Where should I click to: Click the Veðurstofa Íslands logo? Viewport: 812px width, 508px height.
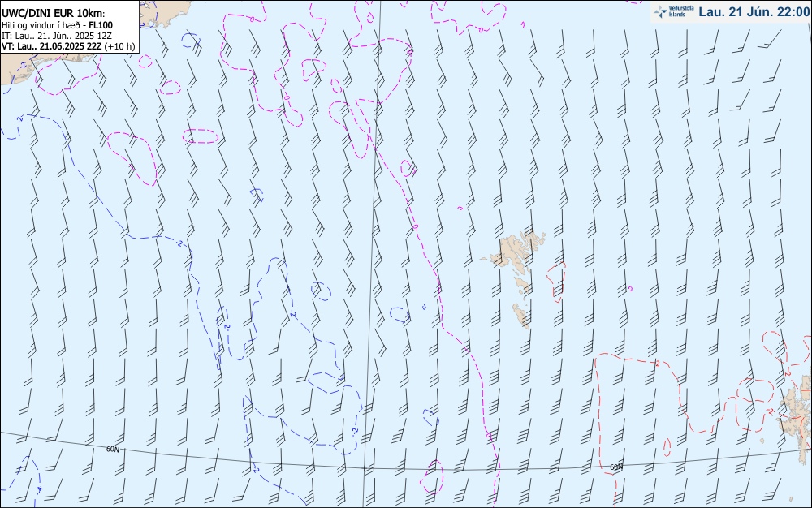point(674,11)
